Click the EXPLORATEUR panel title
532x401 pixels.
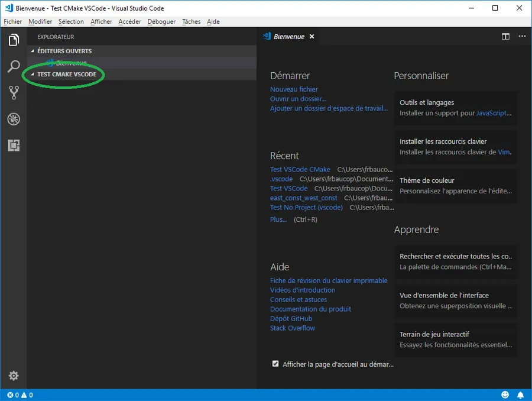tap(56, 37)
